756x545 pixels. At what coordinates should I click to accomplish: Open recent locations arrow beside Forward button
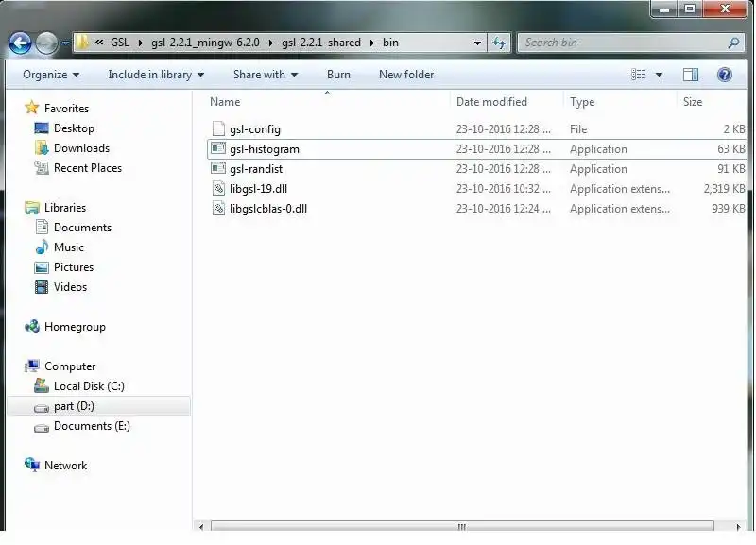coord(64,43)
